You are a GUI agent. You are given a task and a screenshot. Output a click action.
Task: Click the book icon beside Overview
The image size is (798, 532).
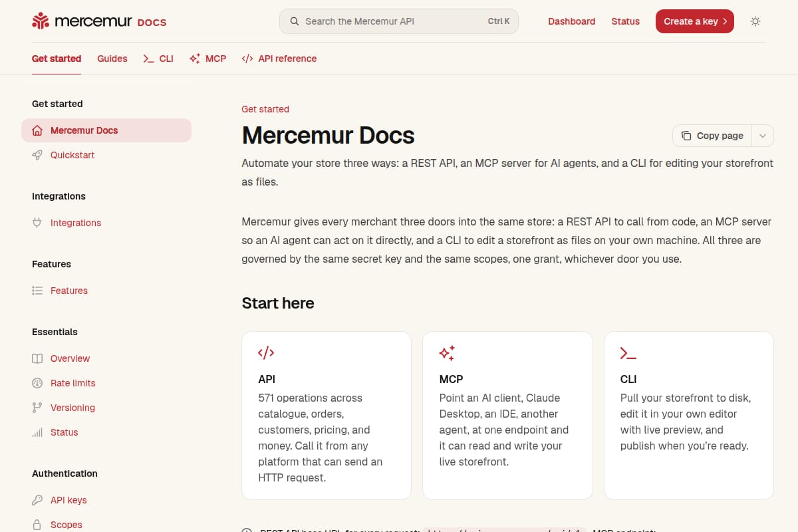click(37, 358)
